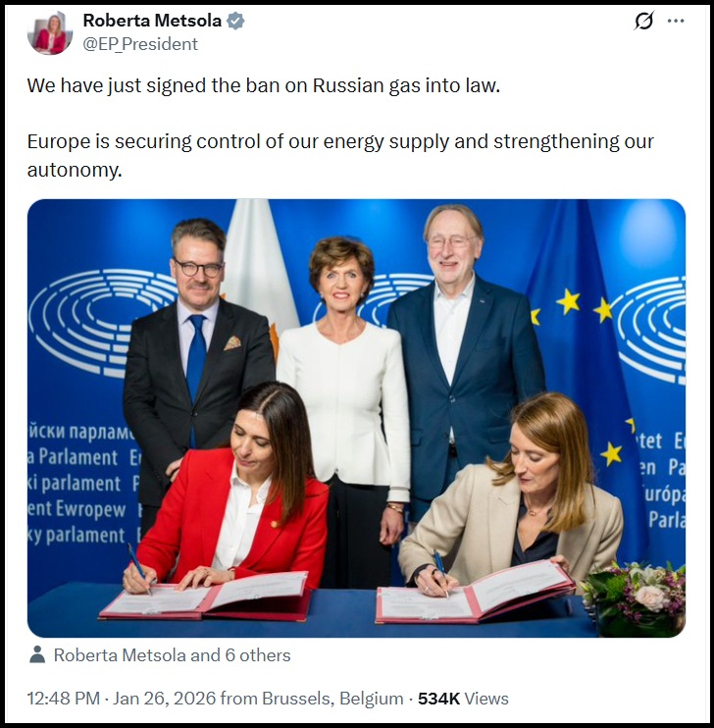View the 'Roberta Metsola and 6 others' tags

click(x=172, y=654)
